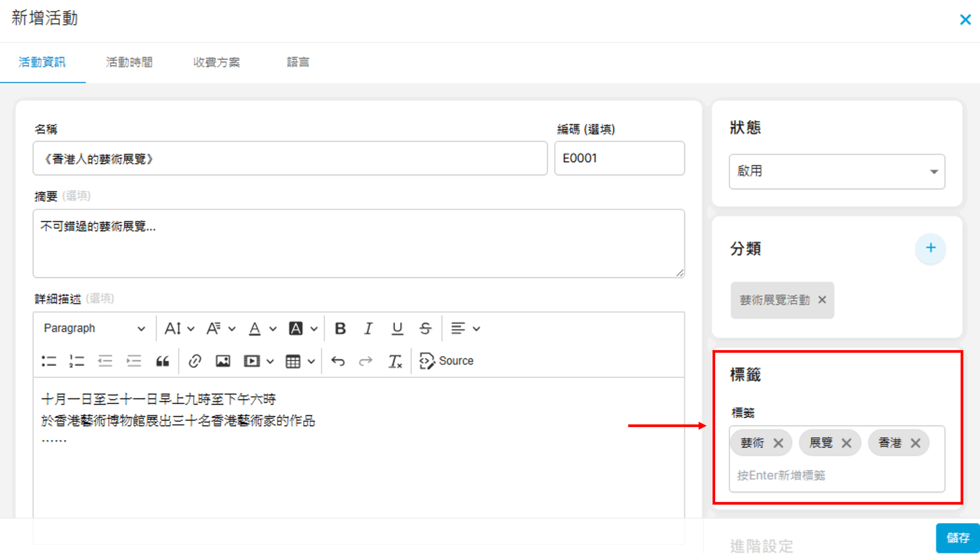Apply italic formatting
The image size is (980, 555).
pos(368,328)
